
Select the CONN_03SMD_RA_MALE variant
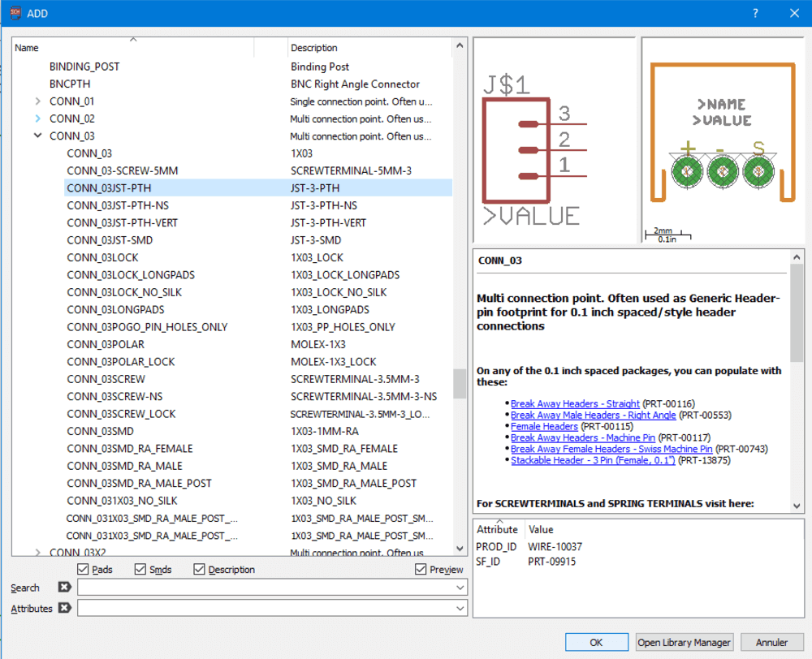point(124,466)
